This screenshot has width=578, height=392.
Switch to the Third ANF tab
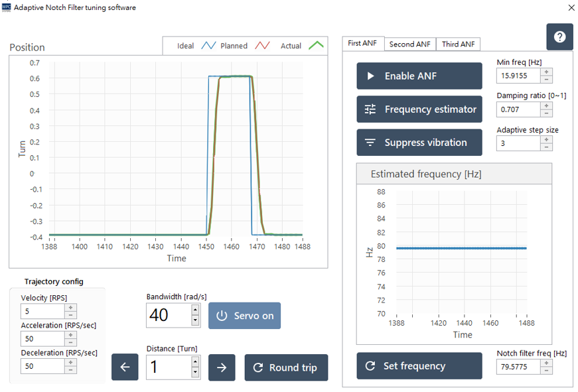[x=460, y=44]
